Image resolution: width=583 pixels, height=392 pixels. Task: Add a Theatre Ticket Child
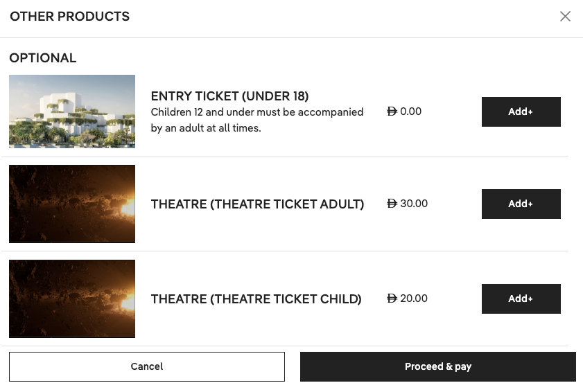[521, 299]
